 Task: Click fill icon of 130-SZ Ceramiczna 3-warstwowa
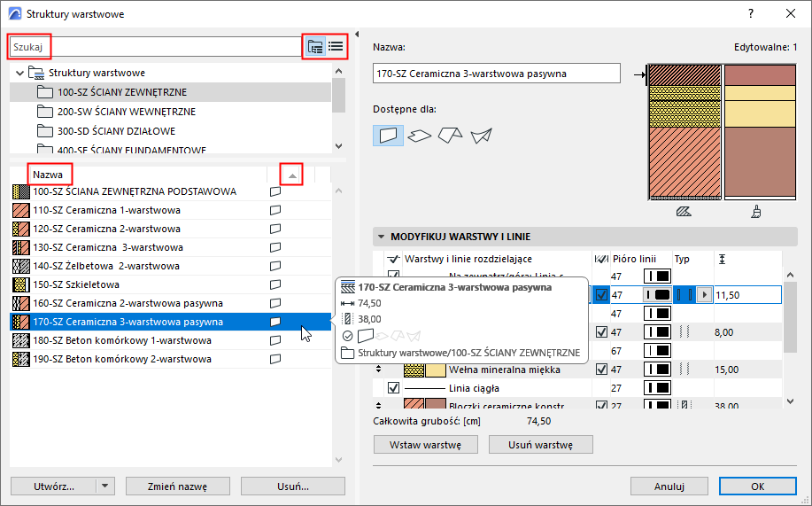[x=20, y=247]
